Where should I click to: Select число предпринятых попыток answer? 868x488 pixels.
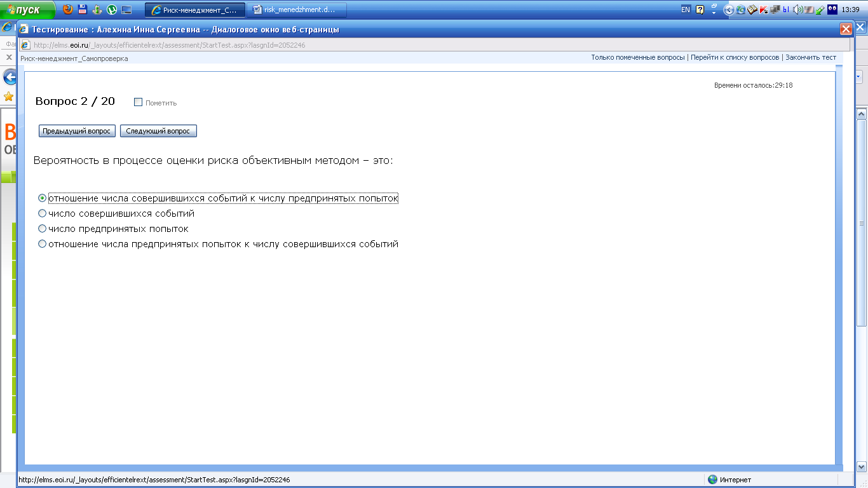point(43,229)
